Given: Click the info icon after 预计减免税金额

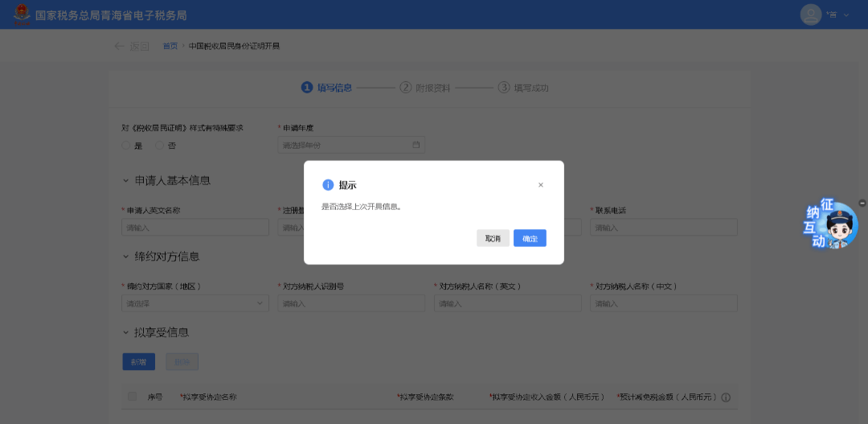Looking at the screenshot, I should (x=726, y=397).
